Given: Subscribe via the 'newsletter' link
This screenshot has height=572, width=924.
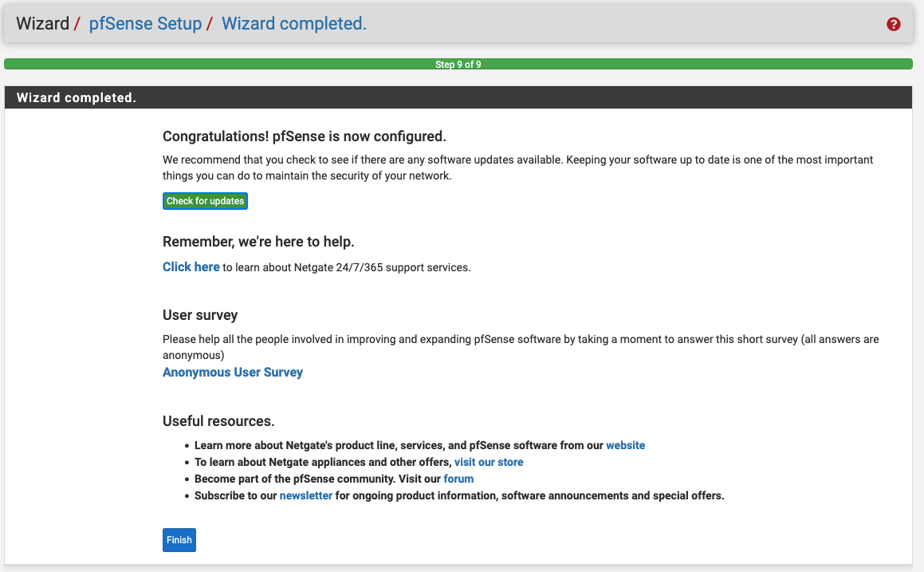Looking at the screenshot, I should [x=306, y=496].
